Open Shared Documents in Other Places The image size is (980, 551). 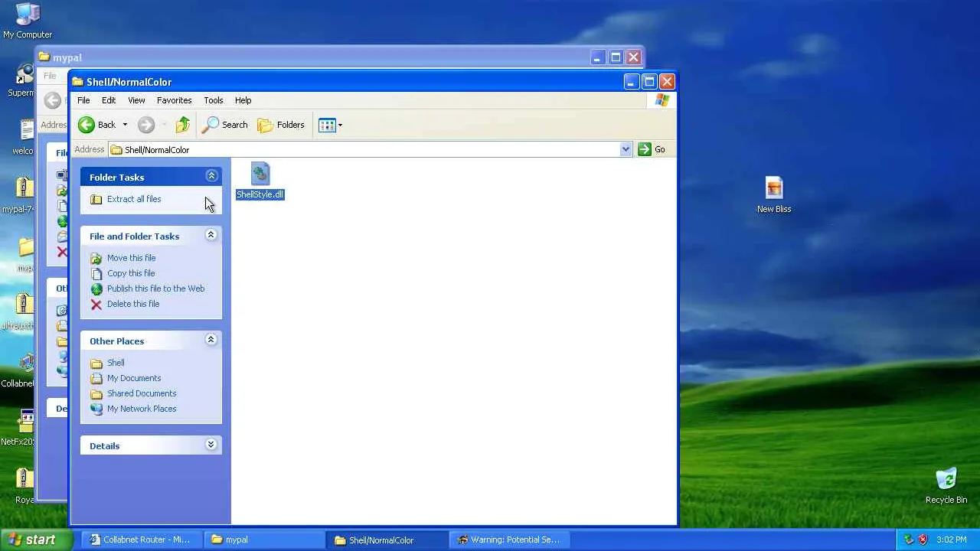tap(142, 393)
